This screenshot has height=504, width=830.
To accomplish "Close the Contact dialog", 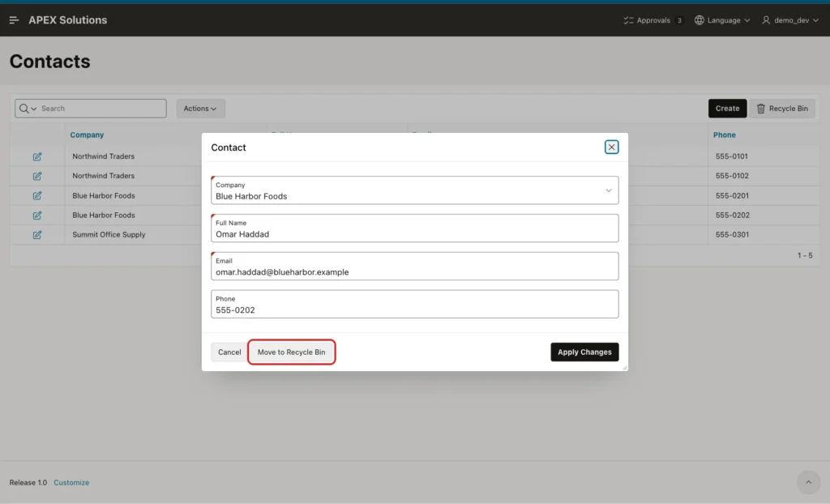I will point(611,147).
